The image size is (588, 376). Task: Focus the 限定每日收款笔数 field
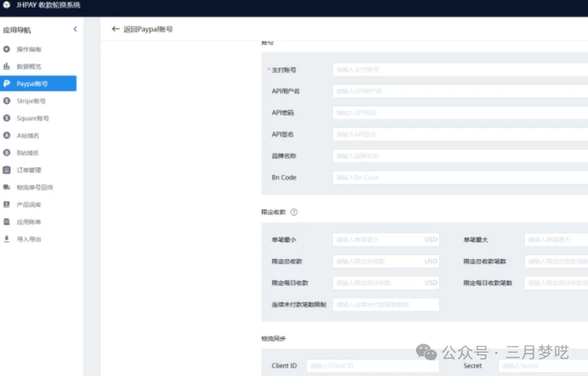[x=556, y=283]
